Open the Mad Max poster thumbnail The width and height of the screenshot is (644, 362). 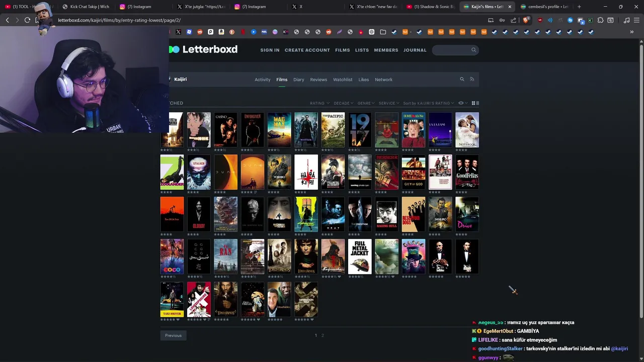(x=279, y=130)
